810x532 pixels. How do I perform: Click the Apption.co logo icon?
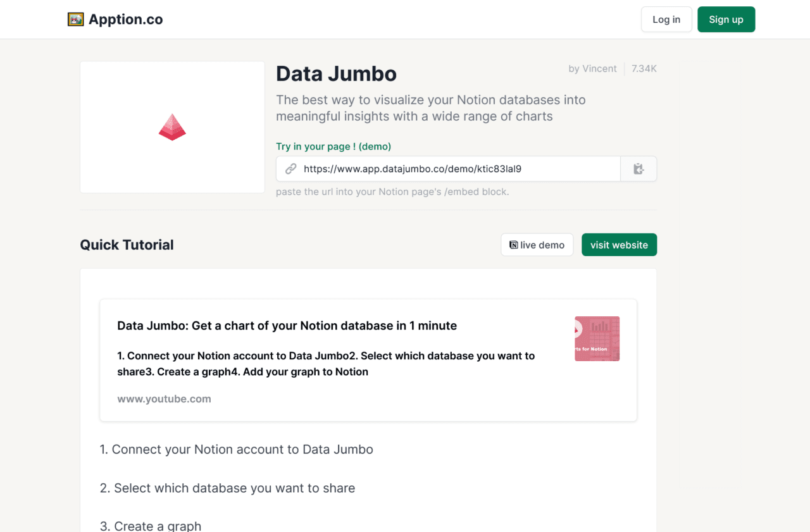click(x=75, y=19)
